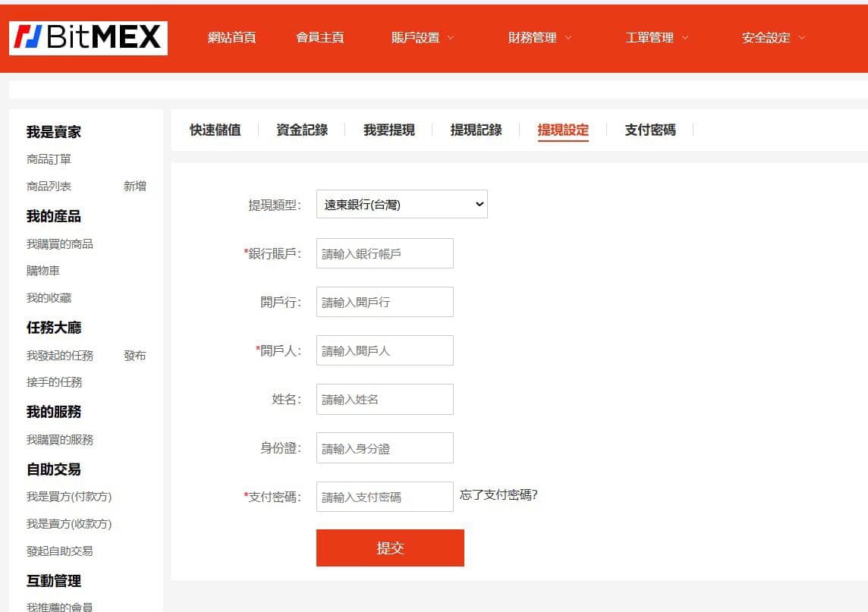Click the 自助交易 sidebar heading
Viewport: 868px width, 612px height.
54,469
